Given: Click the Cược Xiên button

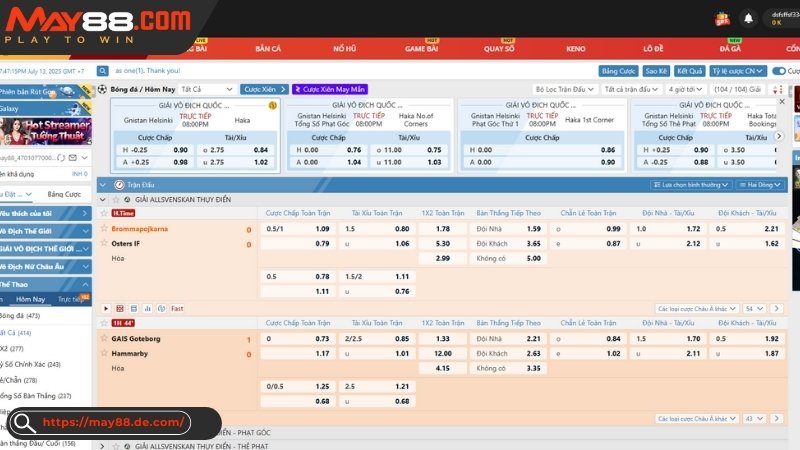Looking at the screenshot, I should tap(264, 89).
